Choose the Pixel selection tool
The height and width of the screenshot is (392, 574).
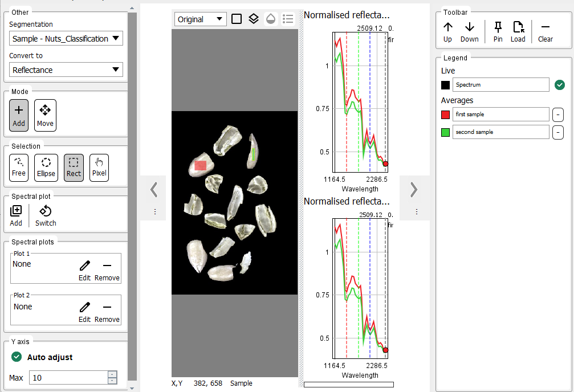tap(99, 168)
